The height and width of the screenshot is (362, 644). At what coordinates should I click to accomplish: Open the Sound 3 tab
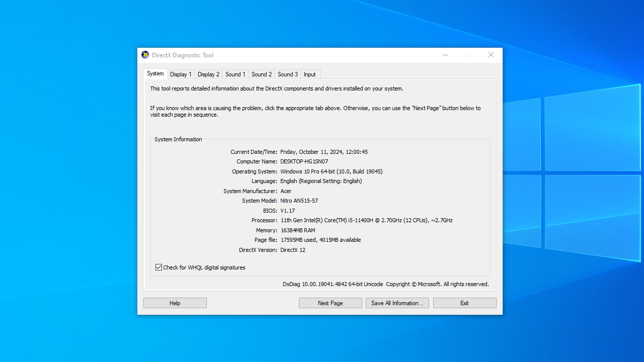coord(287,74)
